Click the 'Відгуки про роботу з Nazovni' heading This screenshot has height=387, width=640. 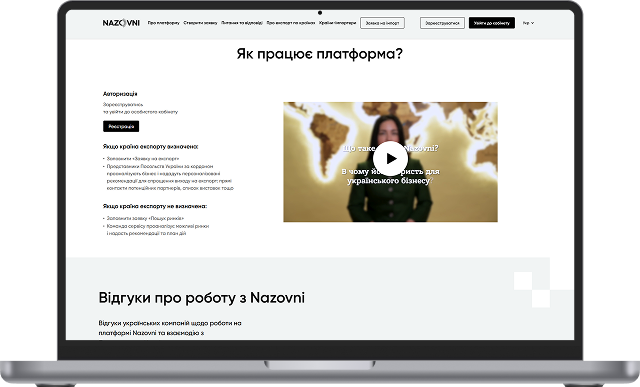pyautogui.click(x=202, y=298)
